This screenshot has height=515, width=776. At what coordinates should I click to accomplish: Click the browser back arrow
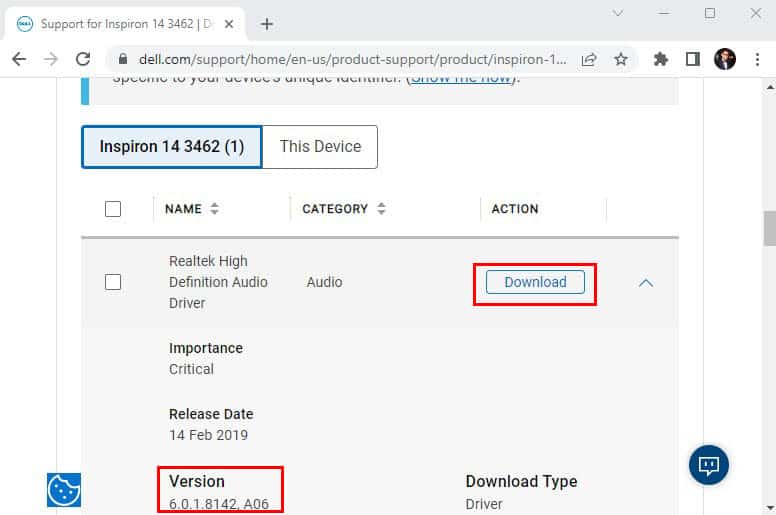point(19,59)
